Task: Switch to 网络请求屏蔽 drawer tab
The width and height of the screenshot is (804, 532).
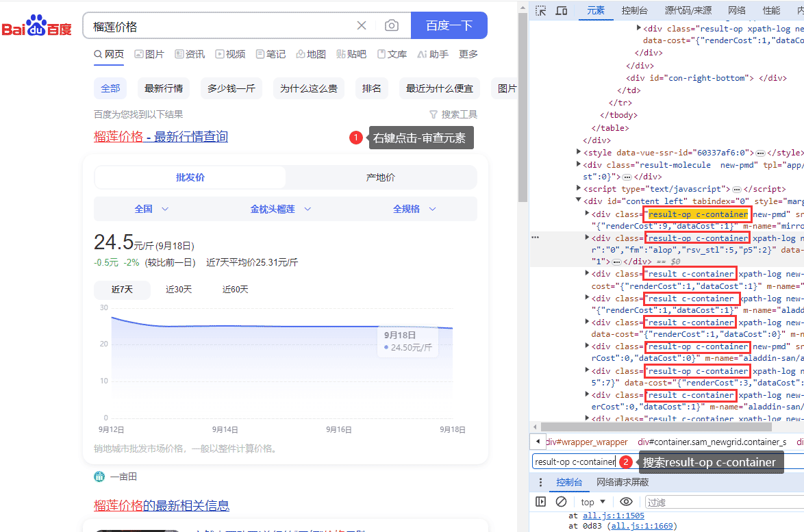Action: click(x=623, y=482)
